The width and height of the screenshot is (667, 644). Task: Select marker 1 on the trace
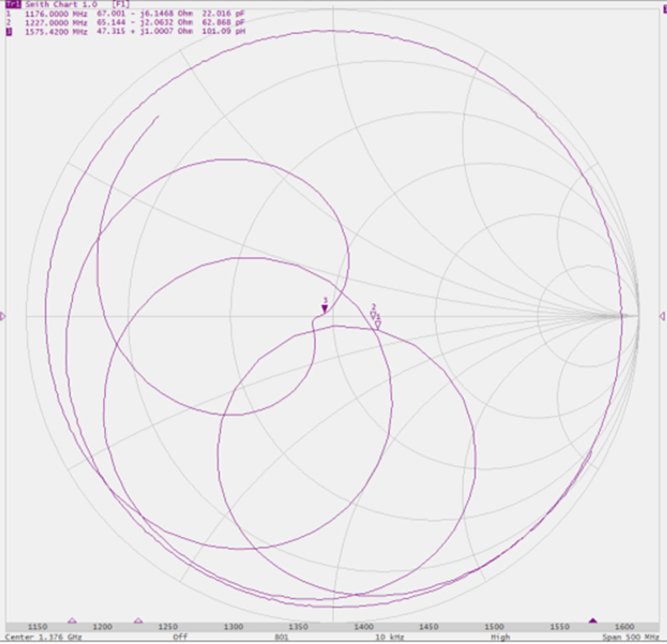point(378,324)
